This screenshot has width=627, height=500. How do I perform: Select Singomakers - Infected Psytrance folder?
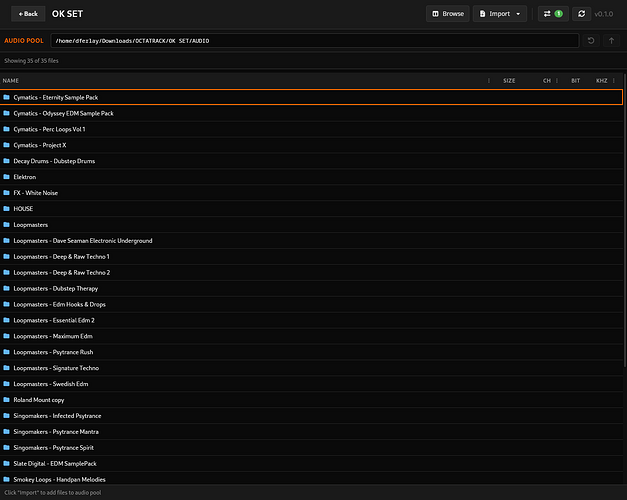coord(311,416)
